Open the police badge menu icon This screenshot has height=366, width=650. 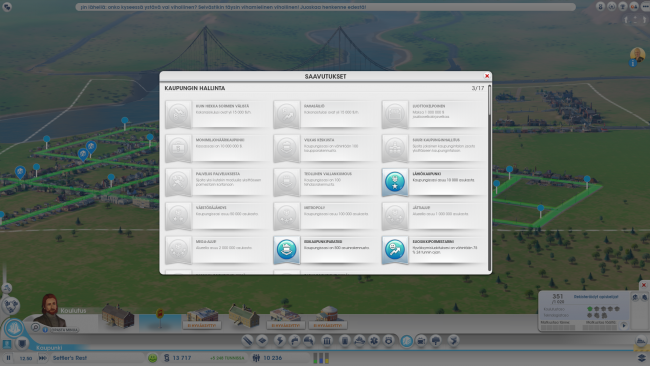pos(389,341)
